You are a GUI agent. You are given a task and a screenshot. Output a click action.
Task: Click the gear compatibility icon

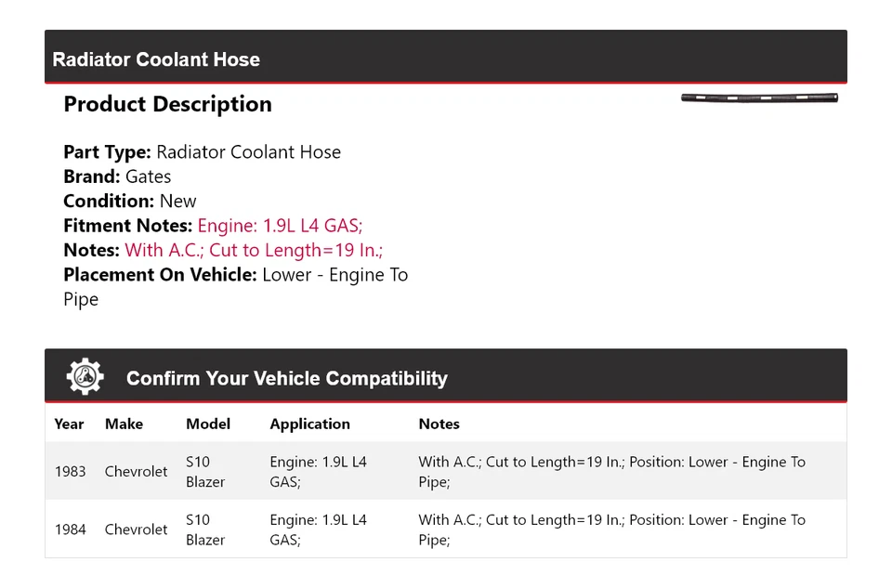tap(85, 376)
